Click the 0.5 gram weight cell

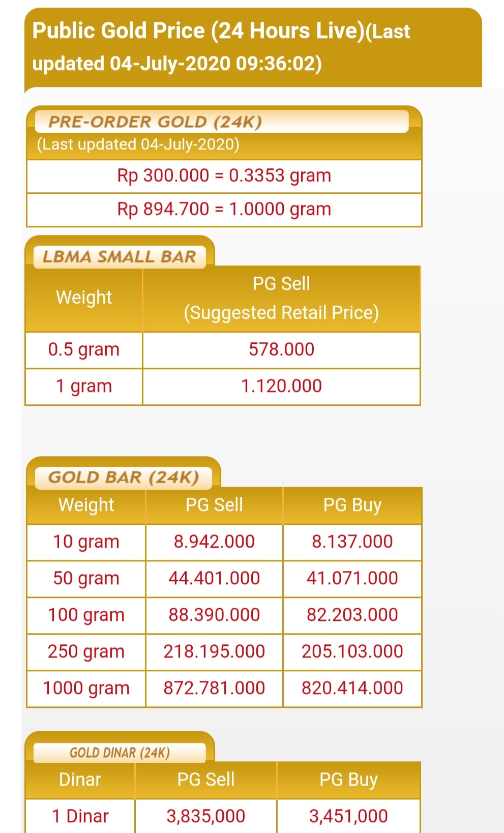coord(84,350)
